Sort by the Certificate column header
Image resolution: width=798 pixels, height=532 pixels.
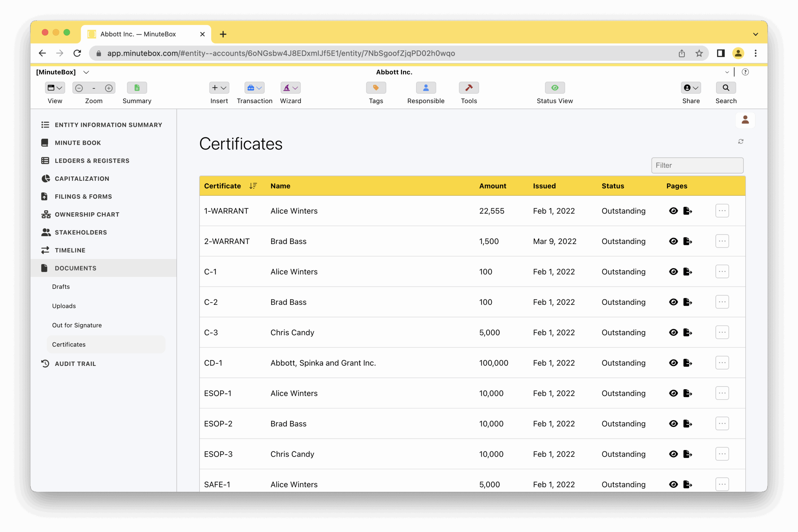[223, 186]
